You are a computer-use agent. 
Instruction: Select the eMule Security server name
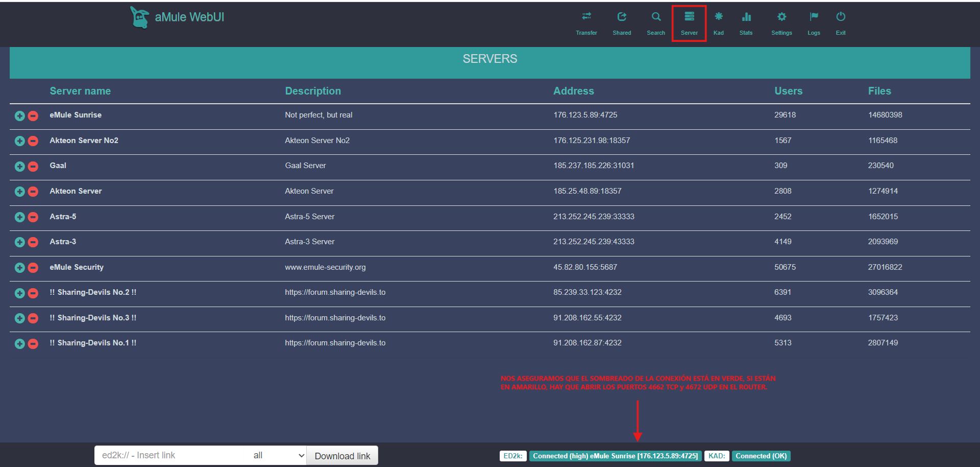point(77,267)
